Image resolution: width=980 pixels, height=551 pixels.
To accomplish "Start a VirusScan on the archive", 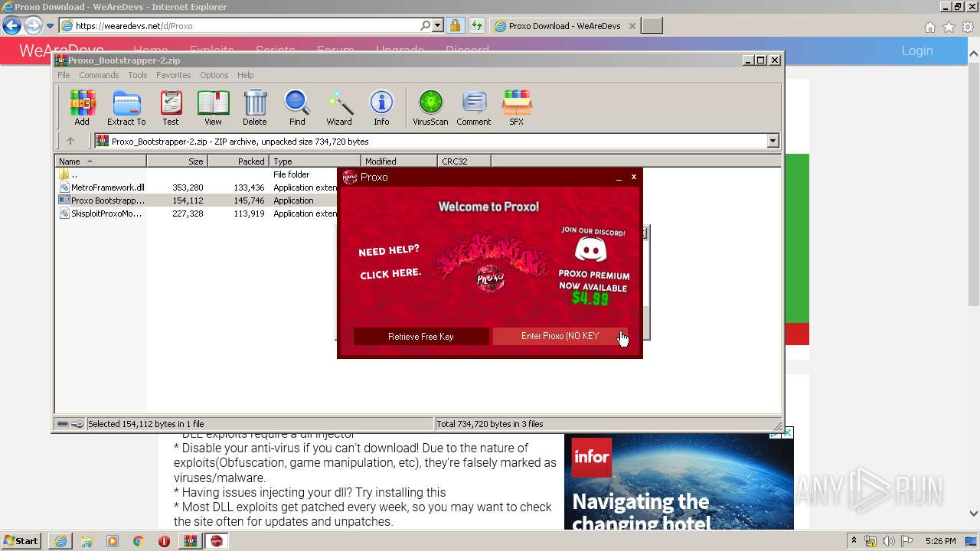I will (x=430, y=107).
